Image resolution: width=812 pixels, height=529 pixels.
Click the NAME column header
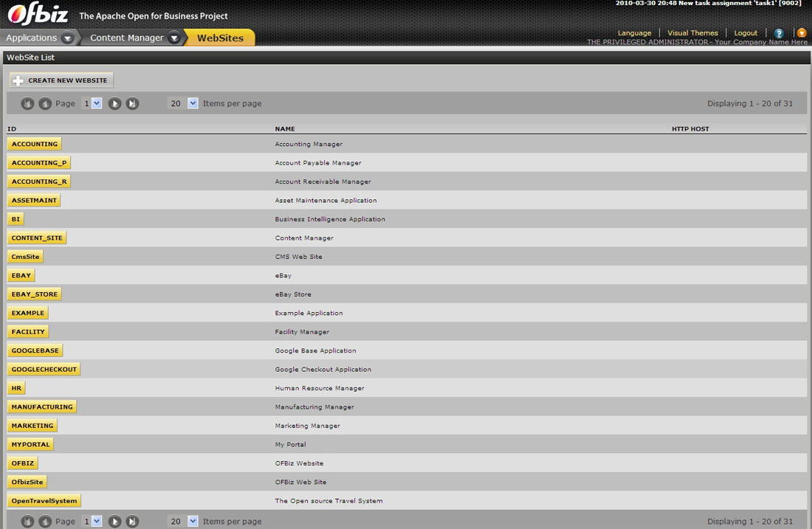coord(285,129)
